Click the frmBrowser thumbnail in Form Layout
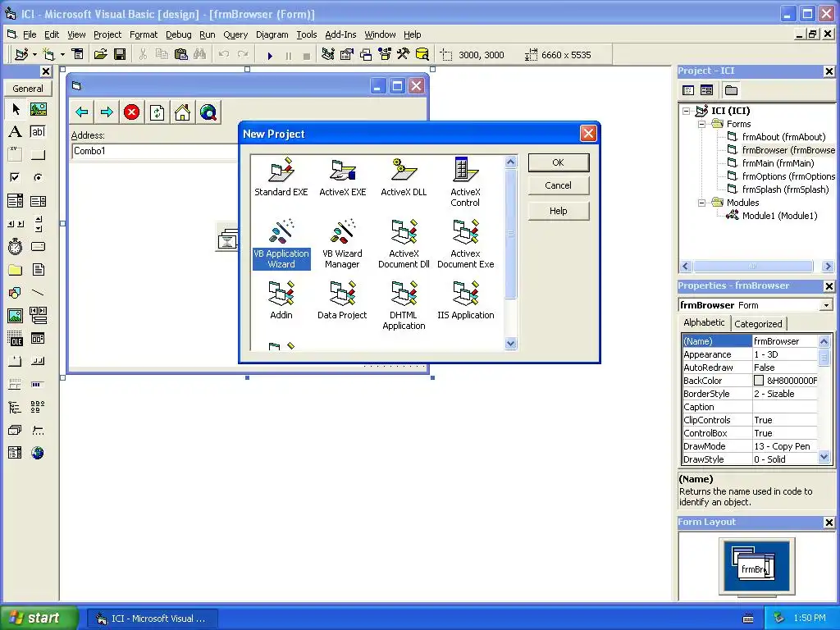Image resolution: width=840 pixels, height=630 pixels. 756,570
